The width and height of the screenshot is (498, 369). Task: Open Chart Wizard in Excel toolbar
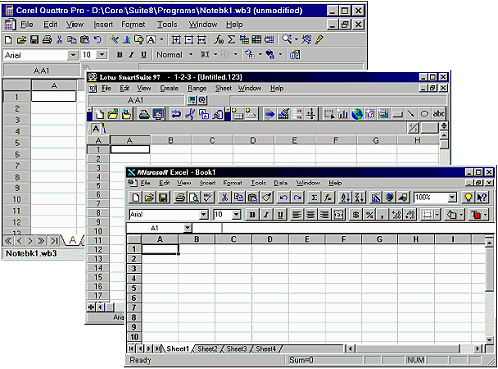point(376,198)
